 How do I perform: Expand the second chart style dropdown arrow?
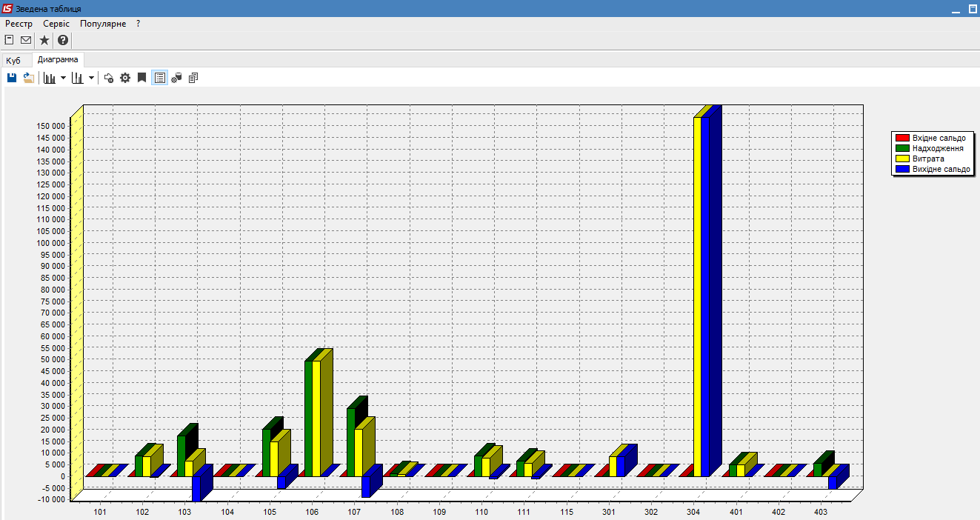point(91,78)
